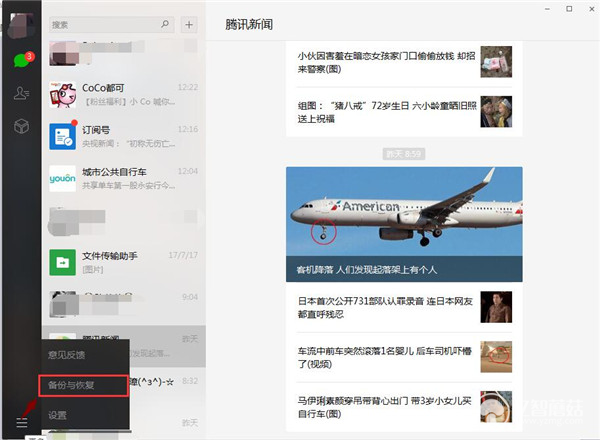Open the 订阅号 subscription icon

click(63, 136)
